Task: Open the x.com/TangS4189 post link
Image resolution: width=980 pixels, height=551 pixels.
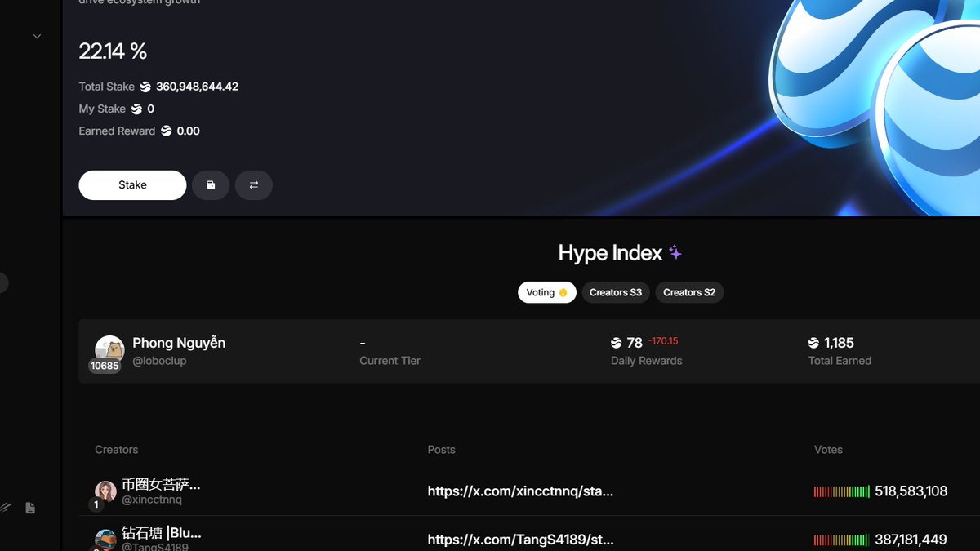Action: point(520,540)
